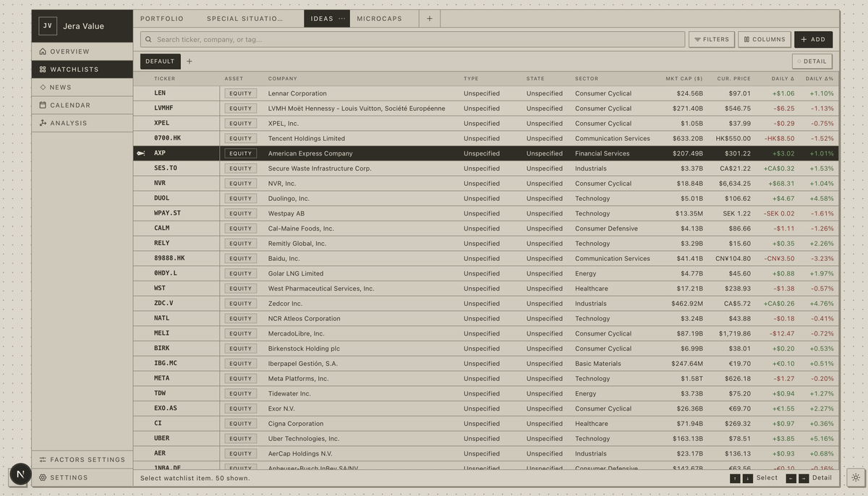The height and width of the screenshot is (496, 868).
Task: Switch to the Microcaps tab
Action: (x=379, y=19)
